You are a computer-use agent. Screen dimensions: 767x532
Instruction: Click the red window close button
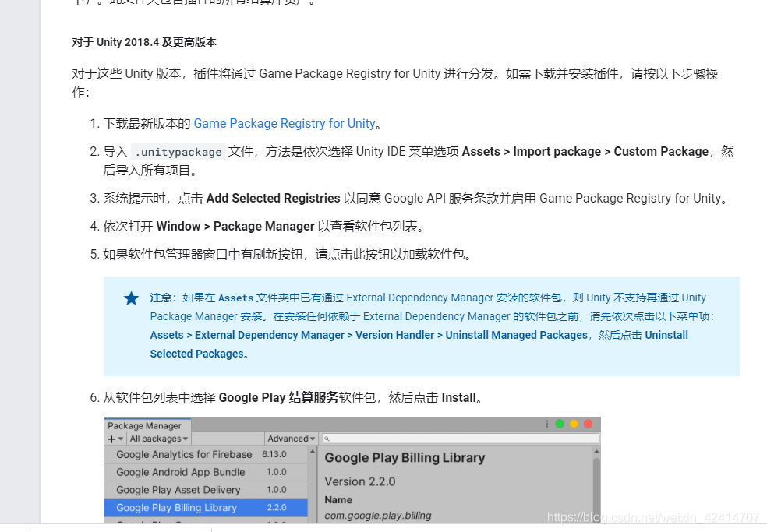click(589, 424)
